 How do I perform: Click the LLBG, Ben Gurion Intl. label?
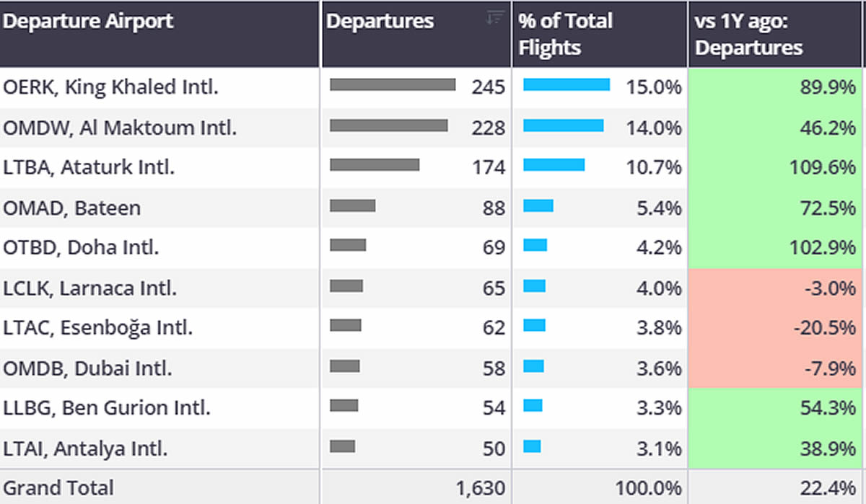(107, 409)
